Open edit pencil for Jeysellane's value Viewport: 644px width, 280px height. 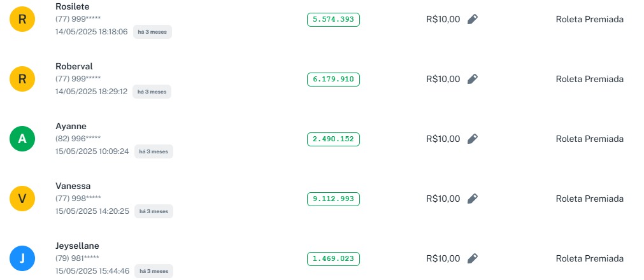click(472, 258)
